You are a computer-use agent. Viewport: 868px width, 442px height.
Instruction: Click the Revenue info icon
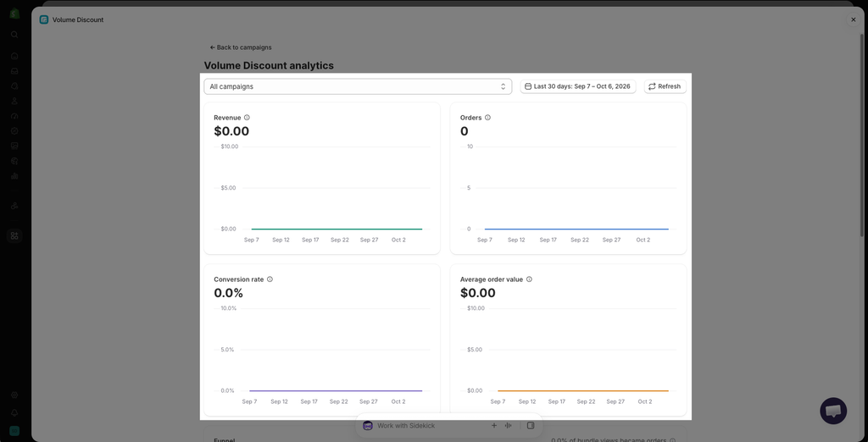[x=247, y=118]
